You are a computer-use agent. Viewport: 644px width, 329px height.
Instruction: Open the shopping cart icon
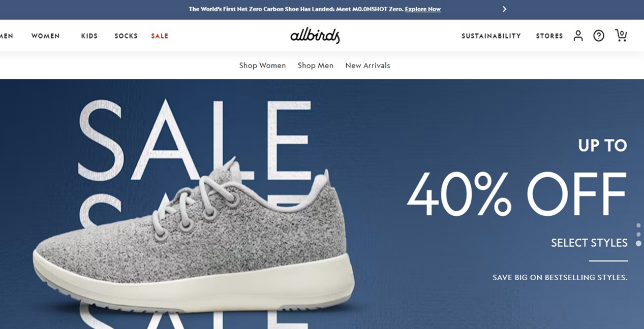tap(621, 35)
